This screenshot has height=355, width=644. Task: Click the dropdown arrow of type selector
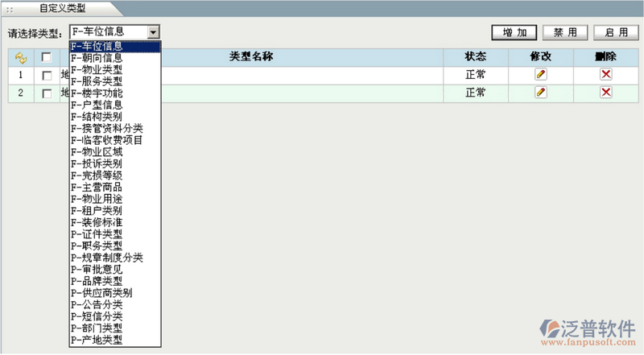(x=153, y=32)
